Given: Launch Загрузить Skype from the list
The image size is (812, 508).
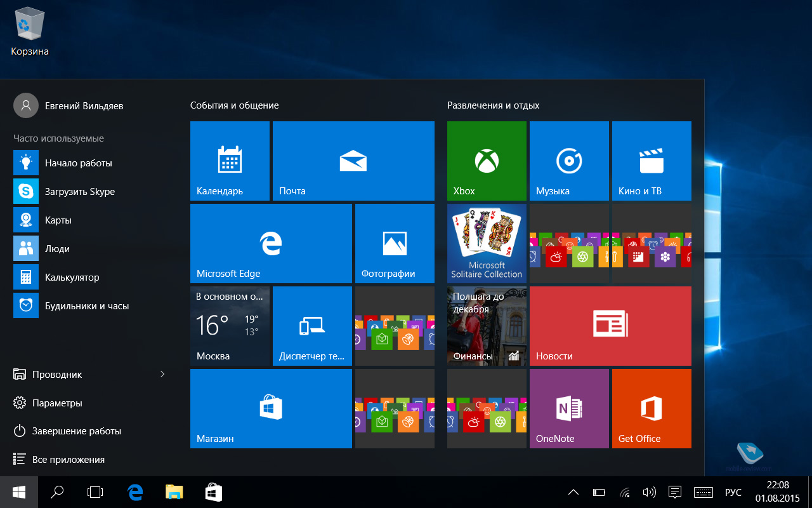Looking at the screenshot, I should tap(89, 192).
